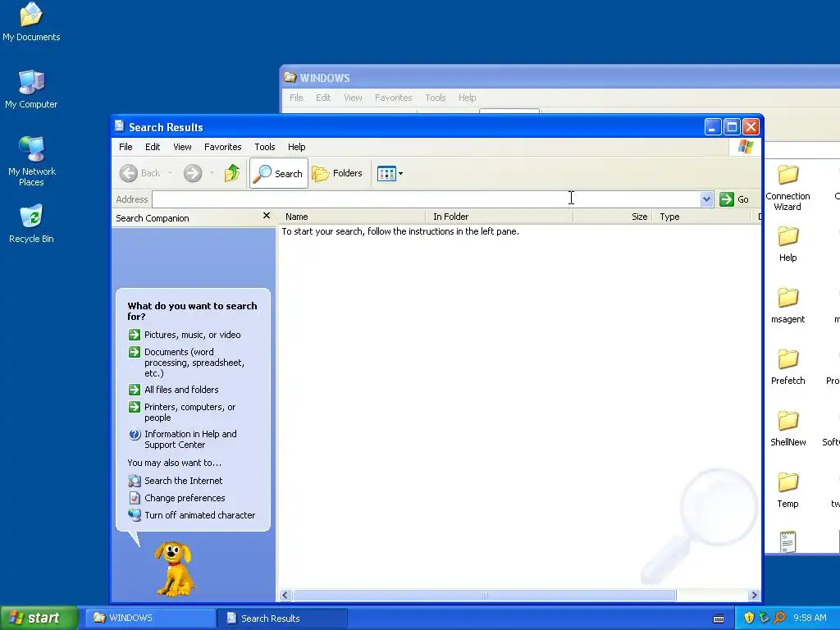Click the taskbar clock 9:58 AM

point(810,618)
